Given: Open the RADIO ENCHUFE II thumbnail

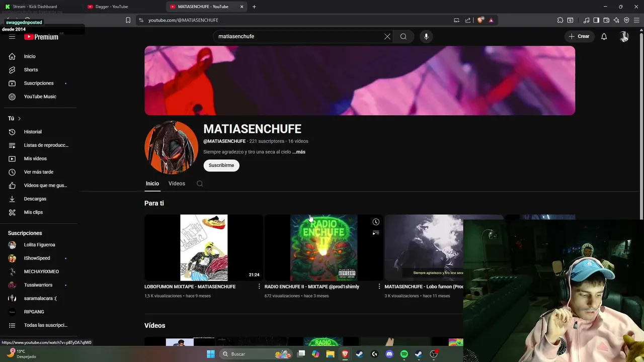Looking at the screenshot, I should 324,247.
